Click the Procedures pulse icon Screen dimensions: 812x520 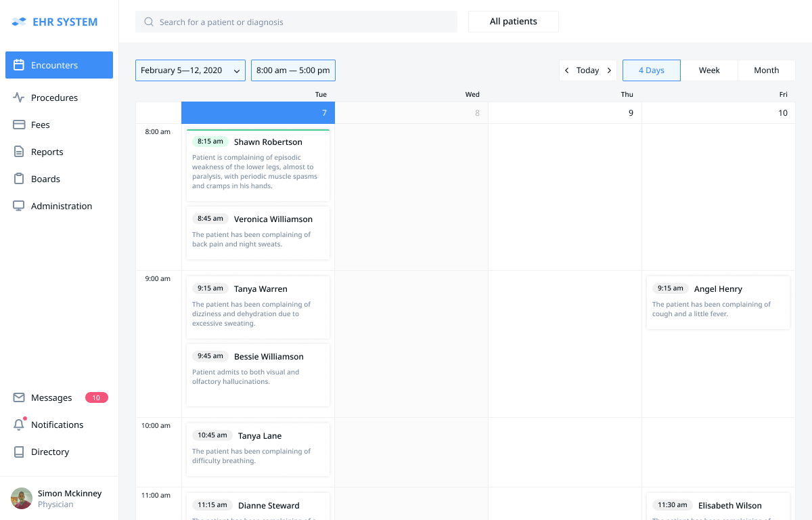click(19, 97)
